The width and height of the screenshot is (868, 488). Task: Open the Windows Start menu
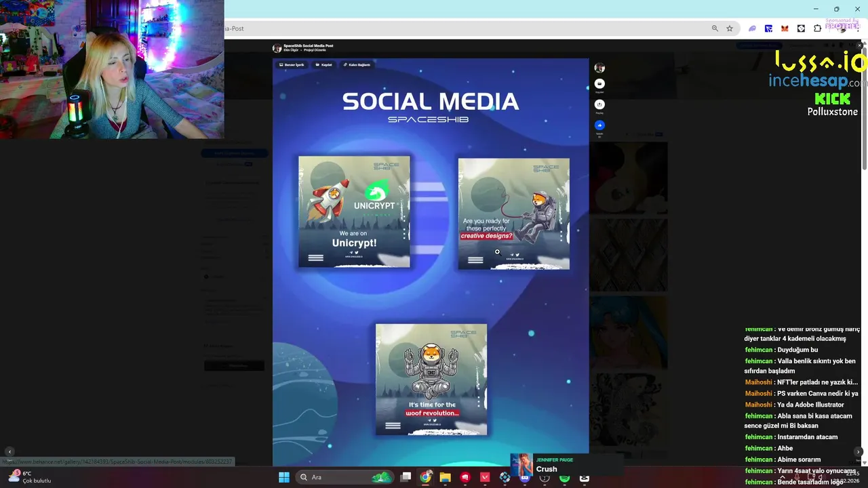284,477
